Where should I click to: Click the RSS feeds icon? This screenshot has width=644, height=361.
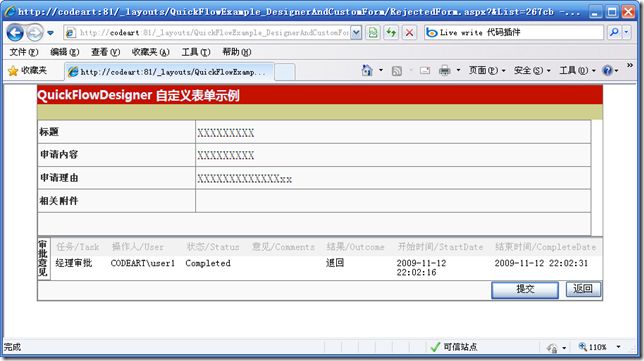tap(397, 71)
